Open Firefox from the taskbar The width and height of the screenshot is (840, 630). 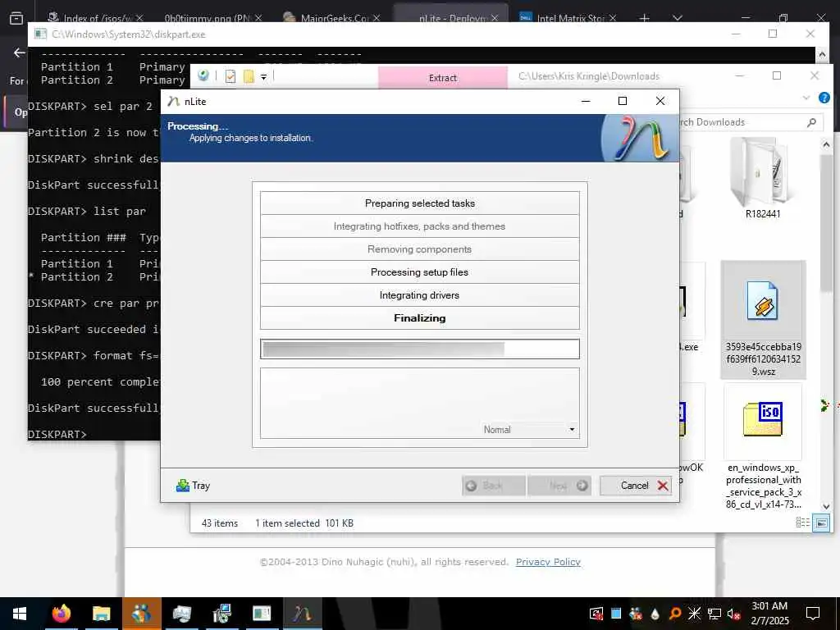point(61,614)
